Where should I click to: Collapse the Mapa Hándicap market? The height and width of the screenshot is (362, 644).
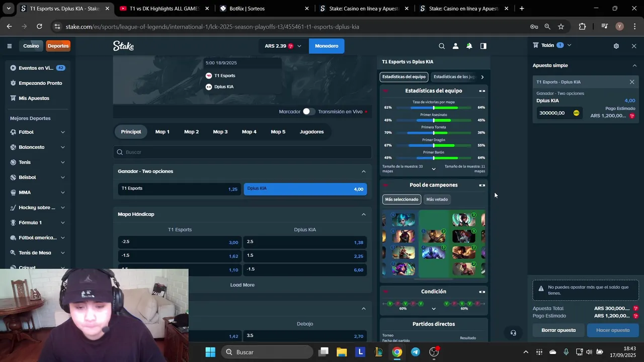click(364, 214)
